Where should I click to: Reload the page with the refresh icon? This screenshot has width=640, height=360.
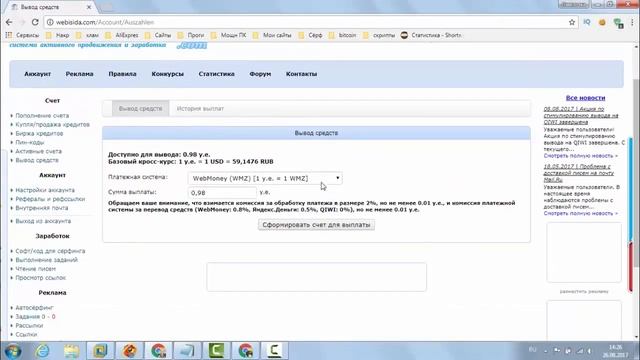pos(35,22)
